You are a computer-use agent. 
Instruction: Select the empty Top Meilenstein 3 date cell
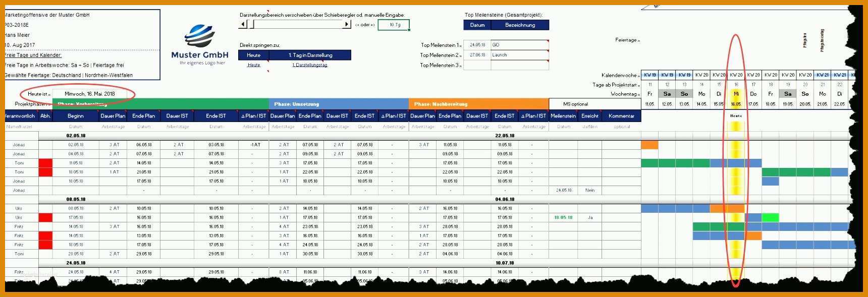477,65
